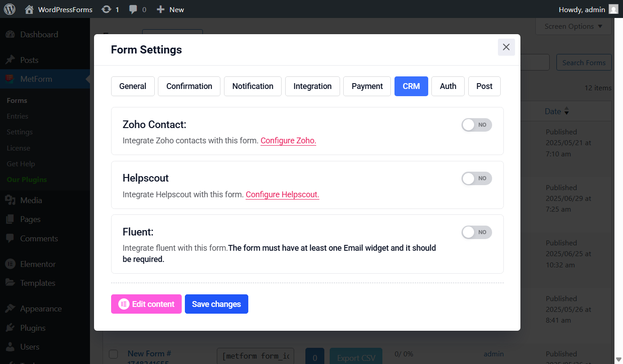Click the page scrollbar down arrow
623x364 pixels.
click(619, 359)
